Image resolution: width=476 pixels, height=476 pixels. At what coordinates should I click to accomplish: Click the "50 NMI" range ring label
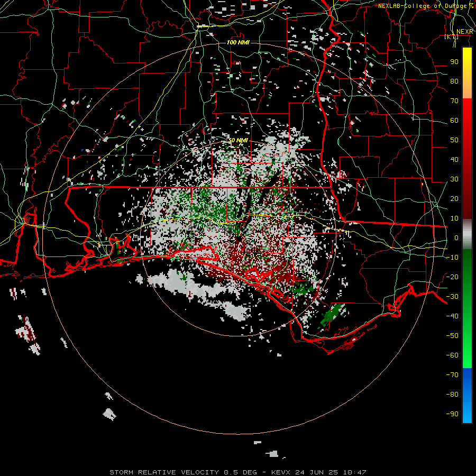[x=238, y=140]
